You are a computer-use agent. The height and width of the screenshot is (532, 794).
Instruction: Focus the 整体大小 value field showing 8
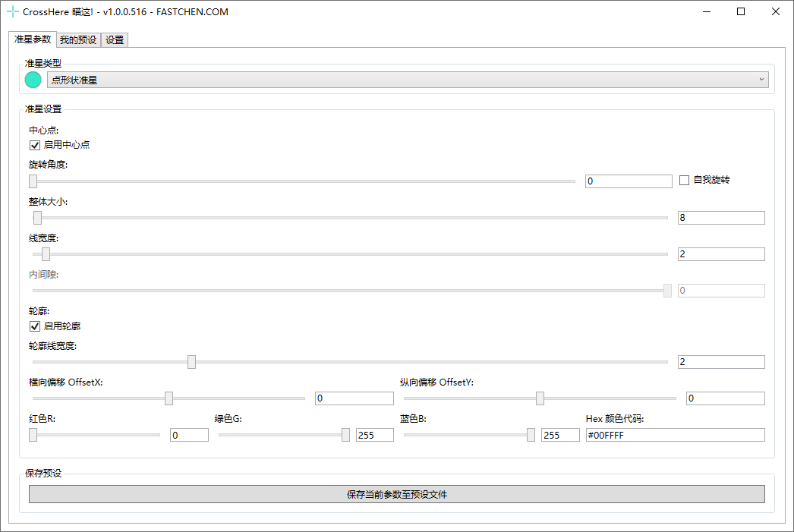click(721, 218)
